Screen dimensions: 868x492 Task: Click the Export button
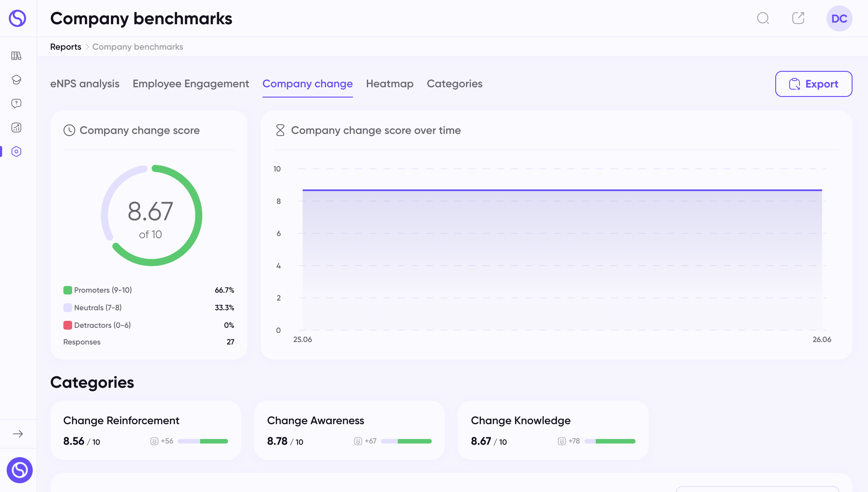pyautogui.click(x=813, y=84)
